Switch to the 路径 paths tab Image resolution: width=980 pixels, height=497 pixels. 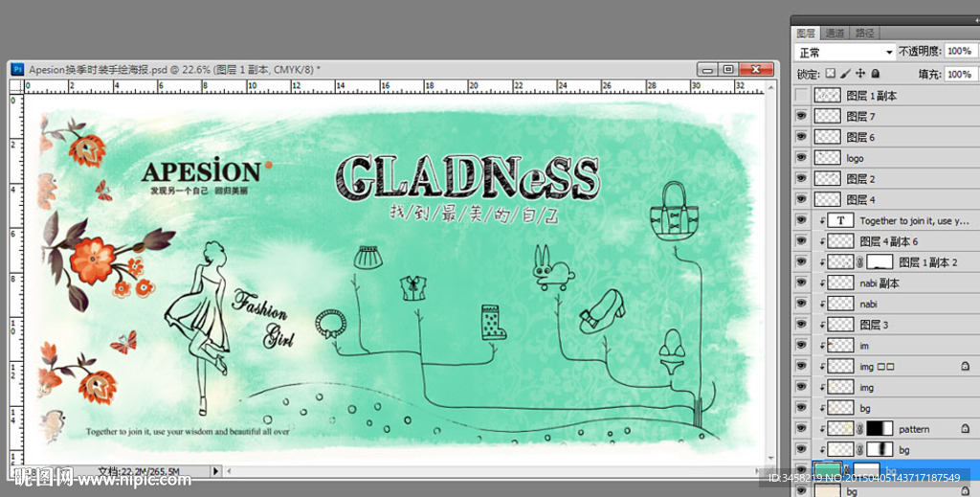[864, 34]
